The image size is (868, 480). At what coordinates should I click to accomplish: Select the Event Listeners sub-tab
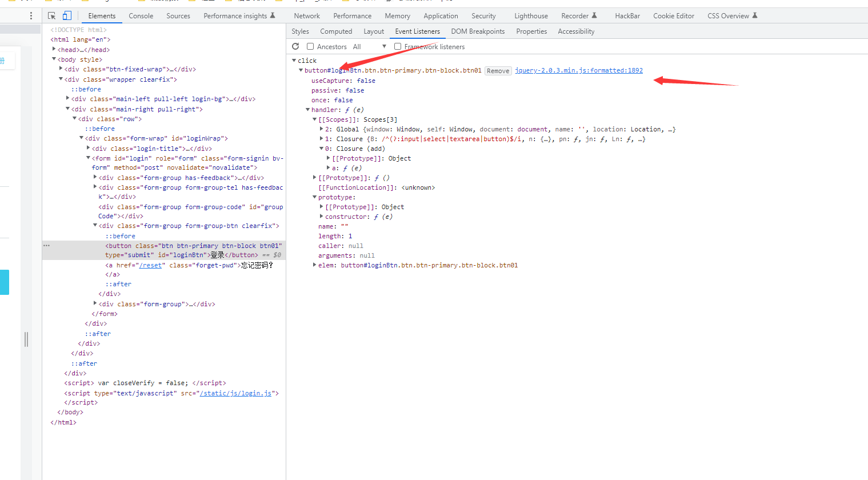click(418, 31)
